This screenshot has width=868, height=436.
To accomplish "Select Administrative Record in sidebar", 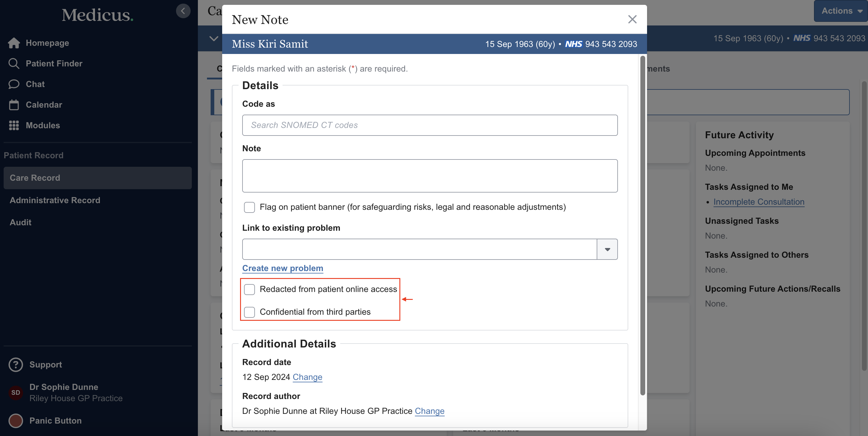I will (55, 200).
